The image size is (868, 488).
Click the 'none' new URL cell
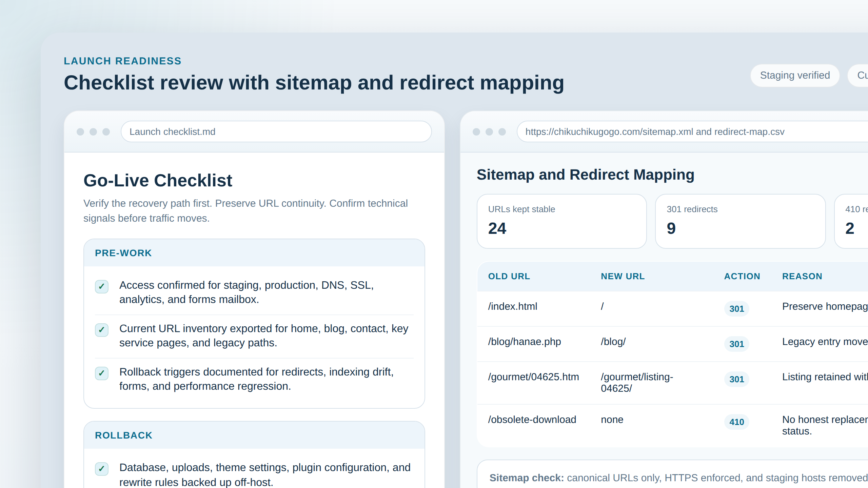click(x=612, y=420)
